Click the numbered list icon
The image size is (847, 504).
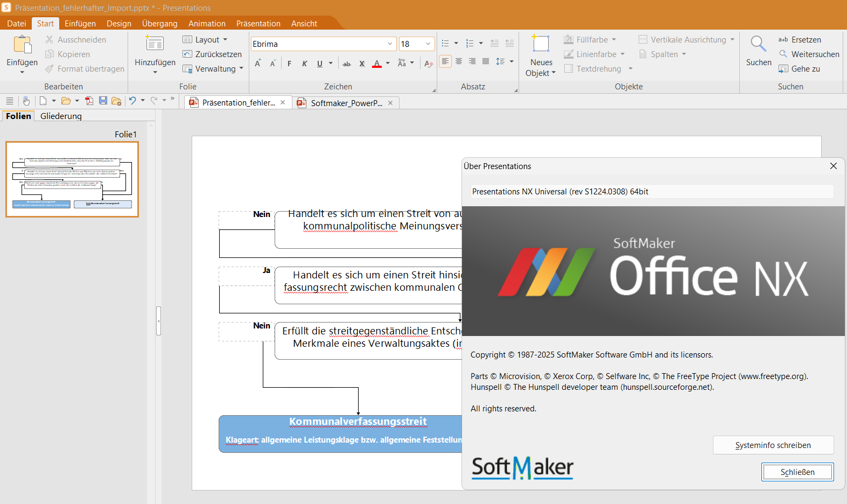coord(470,43)
